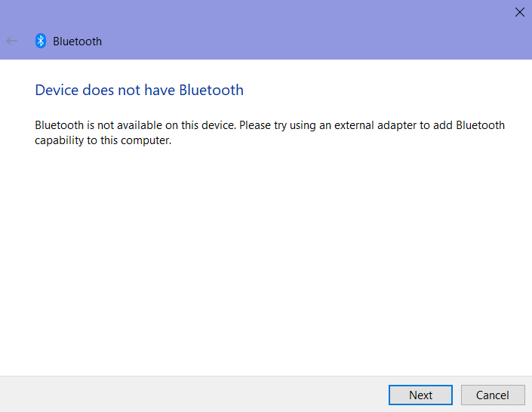Click the blue Bluetooth logo icon
The image size is (532, 412).
coord(41,42)
